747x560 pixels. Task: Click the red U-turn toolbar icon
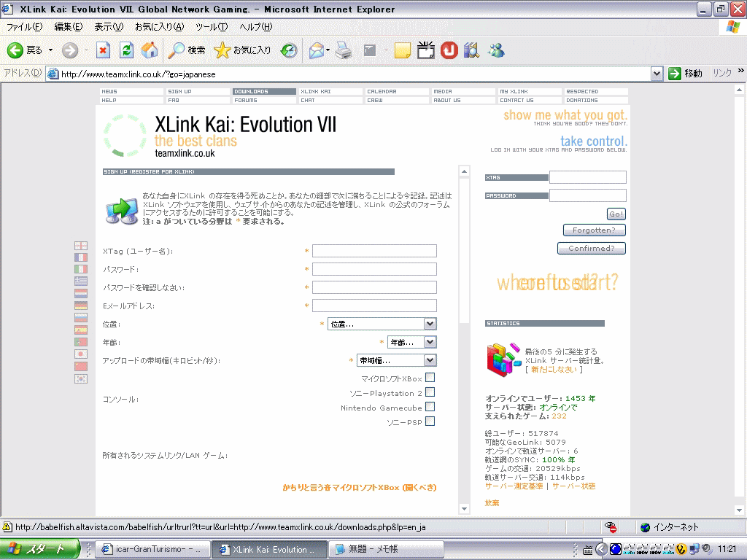pyautogui.click(x=449, y=50)
